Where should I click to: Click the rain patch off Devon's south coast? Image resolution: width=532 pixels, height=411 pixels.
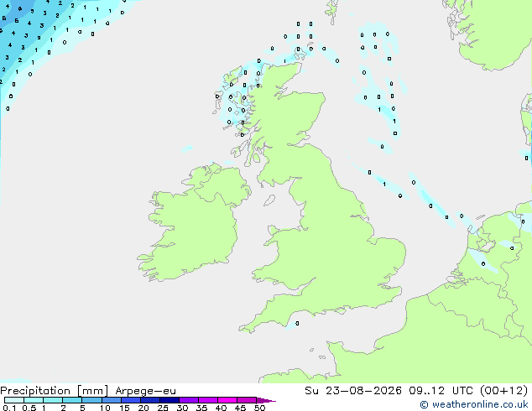[x=293, y=325]
